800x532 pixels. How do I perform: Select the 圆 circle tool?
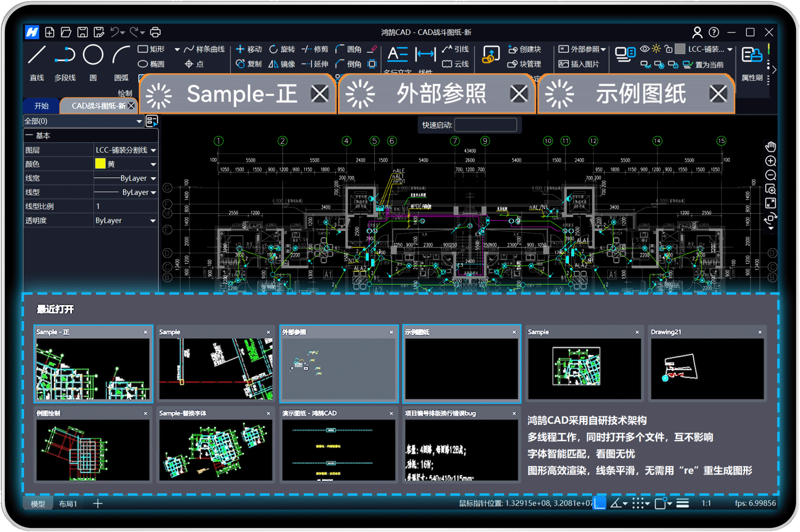point(93,62)
